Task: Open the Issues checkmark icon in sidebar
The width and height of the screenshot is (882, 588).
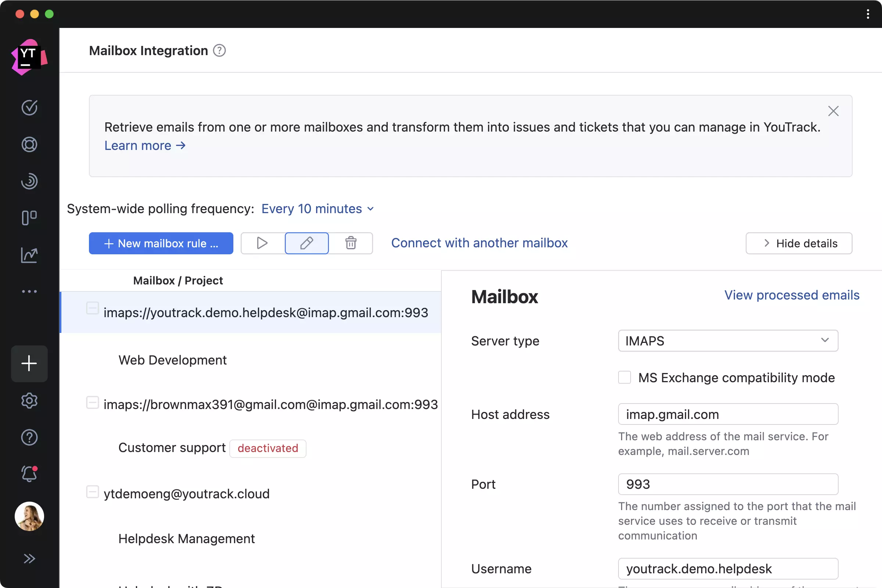Action: (x=29, y=108)
